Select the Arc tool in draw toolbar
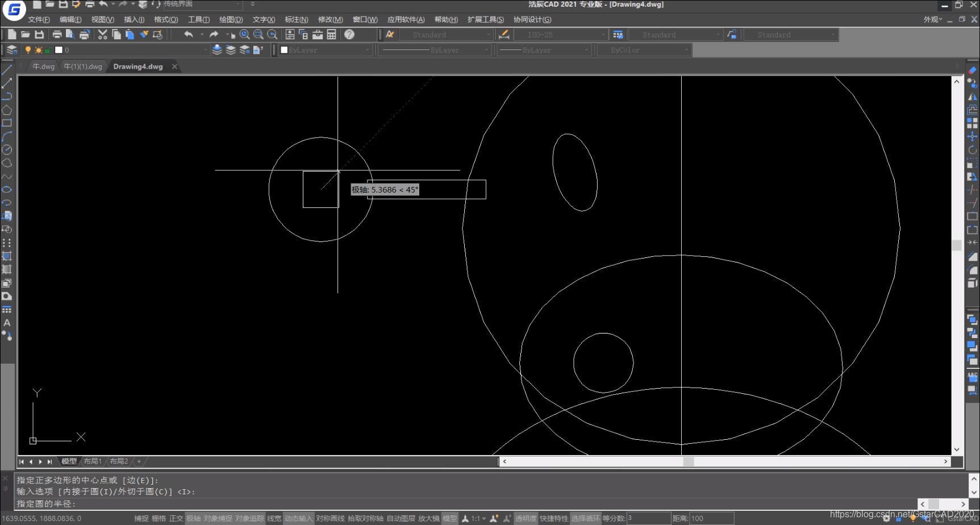Screen dimensions: 980x525 [x=7, y=136]
